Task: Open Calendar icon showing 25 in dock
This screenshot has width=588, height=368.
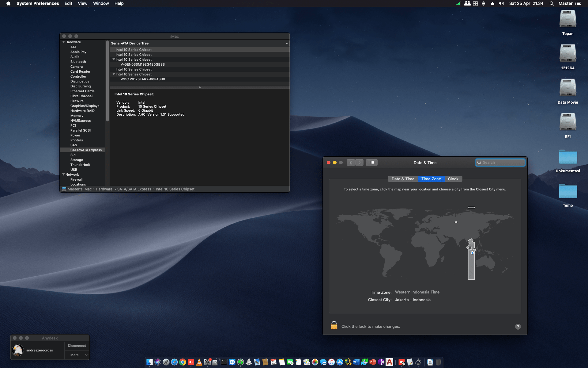Action: 273,362
